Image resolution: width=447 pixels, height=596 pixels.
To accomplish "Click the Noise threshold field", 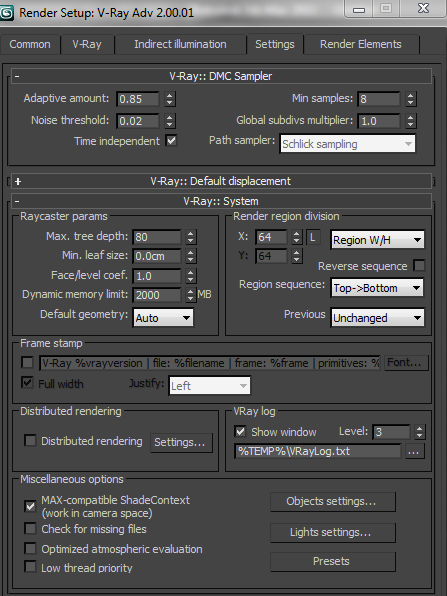I will [138, 121].
